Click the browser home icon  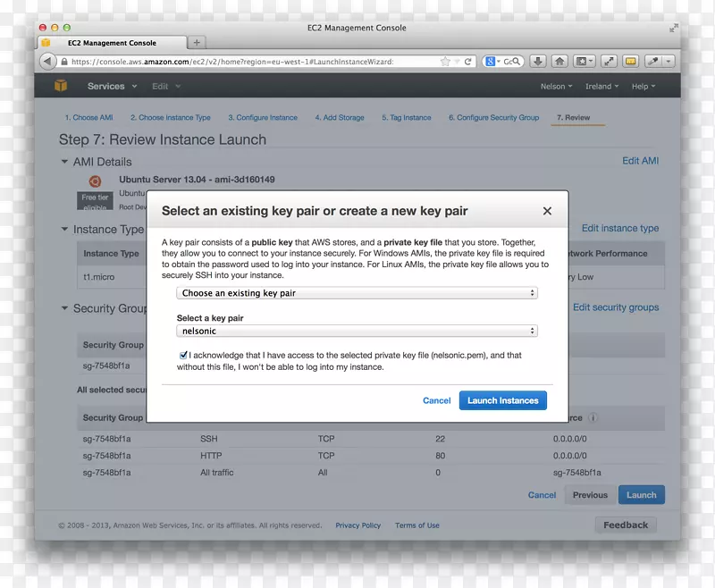point(559,62)
